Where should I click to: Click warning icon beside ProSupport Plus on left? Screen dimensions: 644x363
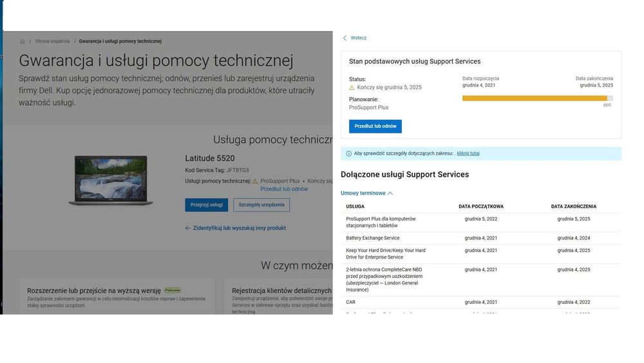coord(255,181)
